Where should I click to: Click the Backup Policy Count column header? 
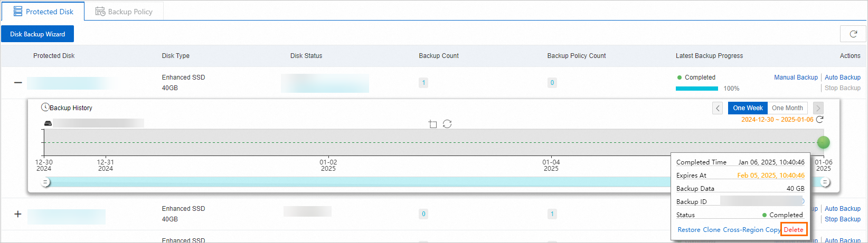(577, 56)
